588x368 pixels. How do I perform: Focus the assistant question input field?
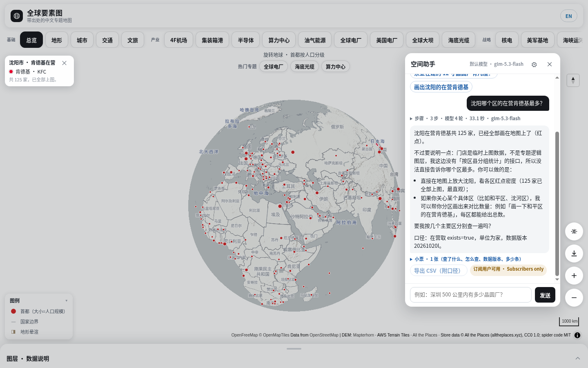[x=471, y=295]
